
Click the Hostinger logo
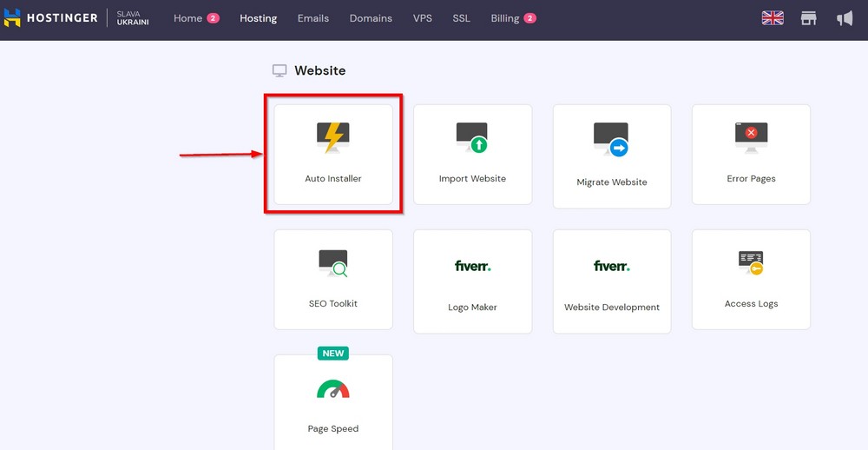pyautogui.click(x=51, y=17)
